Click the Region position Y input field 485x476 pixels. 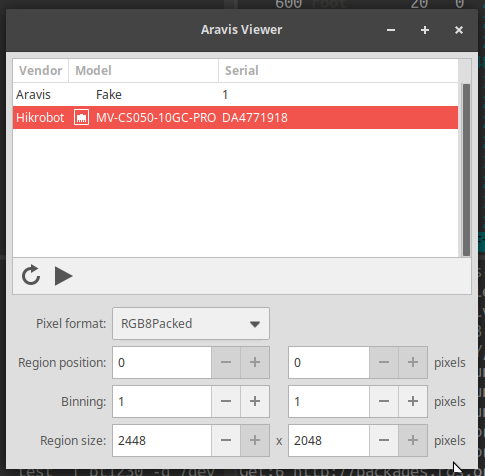click(x=329, y=363)
